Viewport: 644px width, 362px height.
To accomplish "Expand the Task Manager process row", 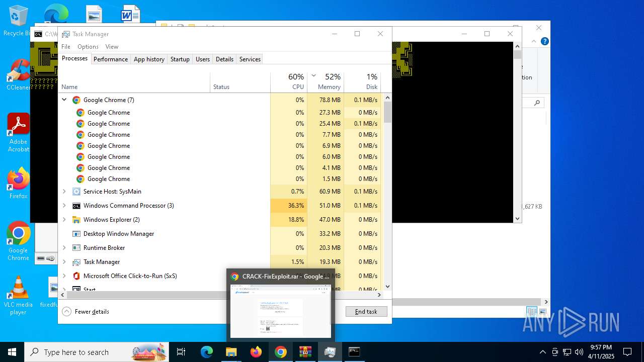I will 64,262.
